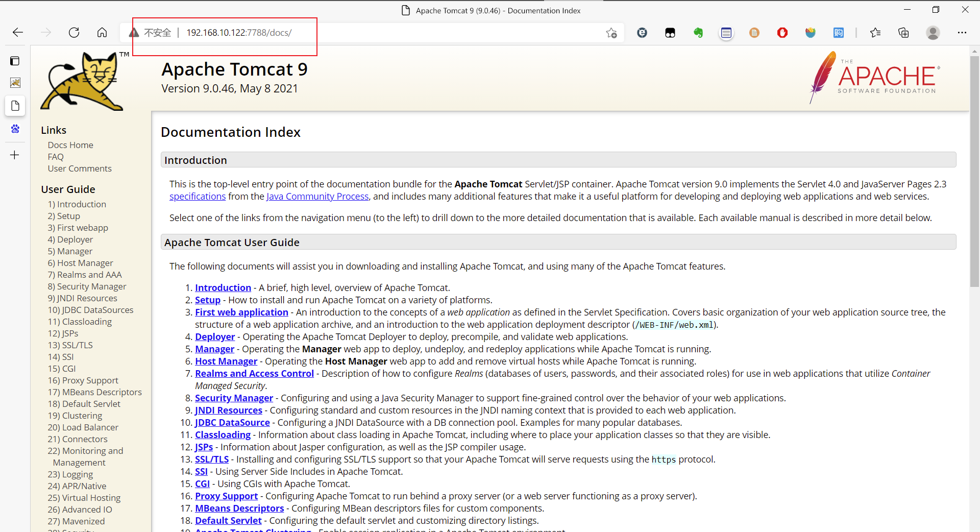This screenshot has width=980, height=532.
Task: Follow the specifications link in Introduction
Action: 198,197
